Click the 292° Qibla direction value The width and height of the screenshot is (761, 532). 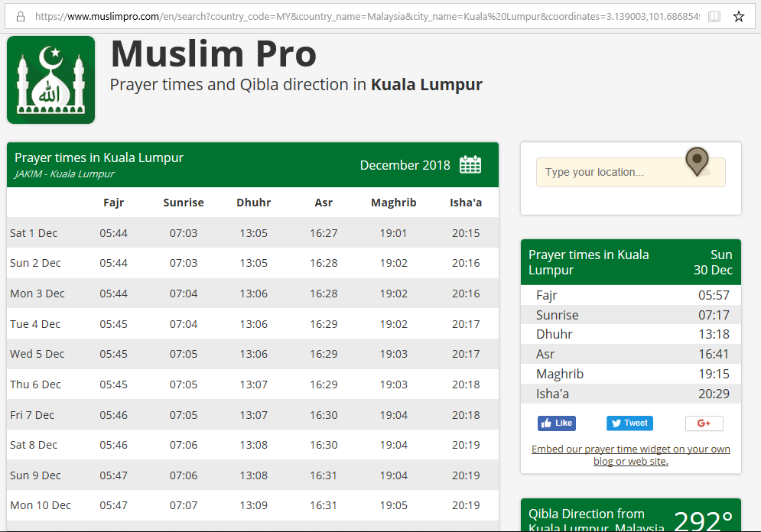point(703,521)
